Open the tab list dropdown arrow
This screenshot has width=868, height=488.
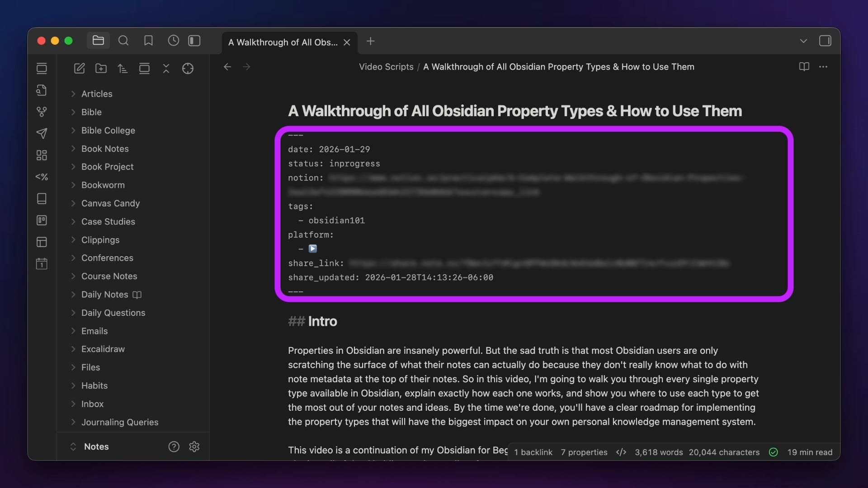[x=803, y=41]
